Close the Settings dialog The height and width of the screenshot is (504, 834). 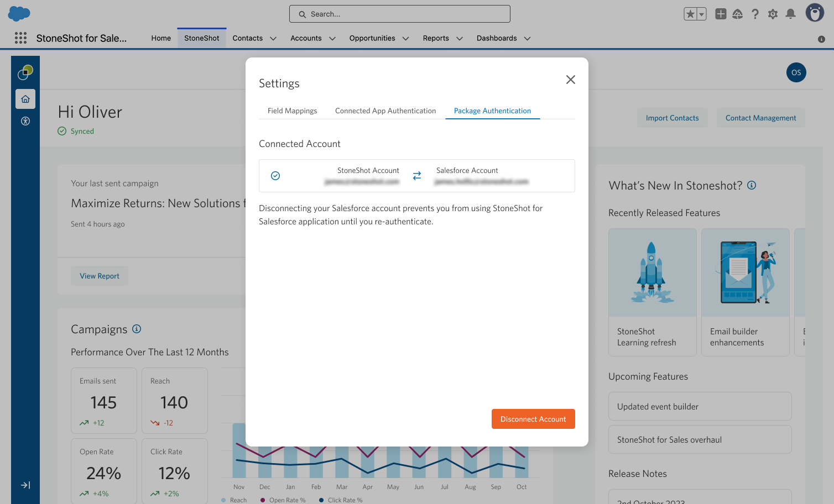(571, 80)
